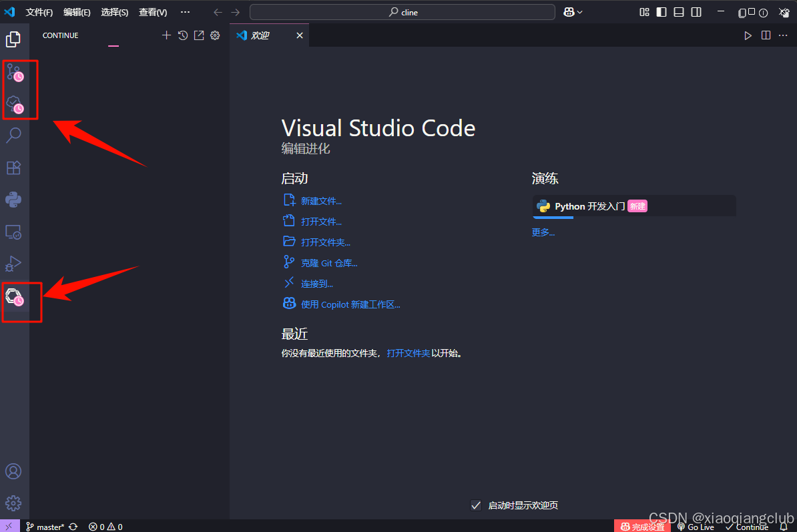Click 使用 Copilot 新建工作区... link
This screenshot has width=797, height=532.
pyautogui.click(x=350, y=304)
